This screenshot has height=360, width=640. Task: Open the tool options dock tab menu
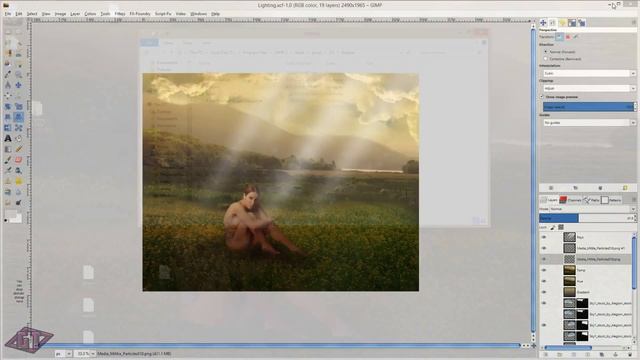click(x=634, y=23)
